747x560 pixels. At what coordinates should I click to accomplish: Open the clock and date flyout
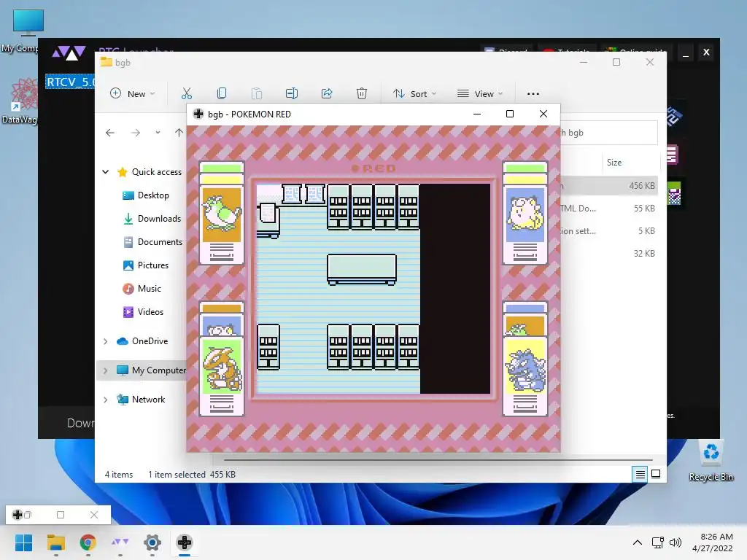pyautogui.click(x=713, y=542)
